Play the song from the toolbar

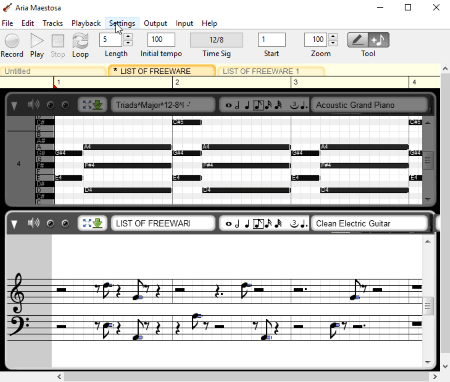click(x=37, y=41)
